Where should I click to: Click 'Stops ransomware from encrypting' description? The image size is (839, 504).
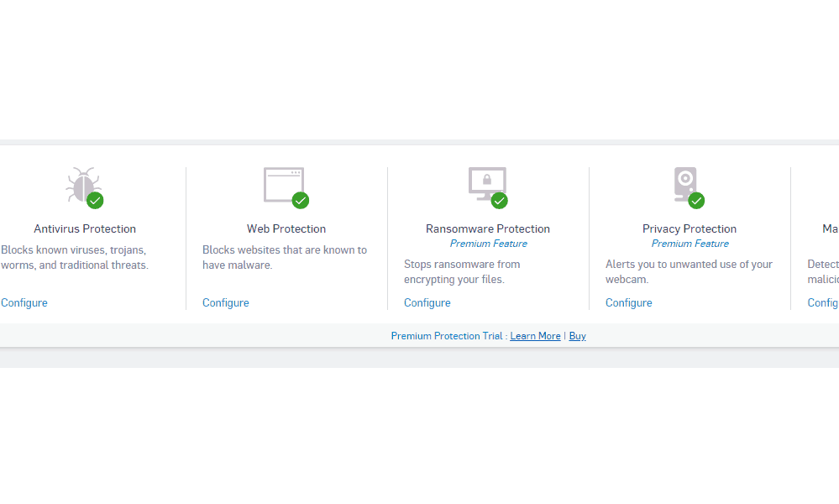(462, 272)
